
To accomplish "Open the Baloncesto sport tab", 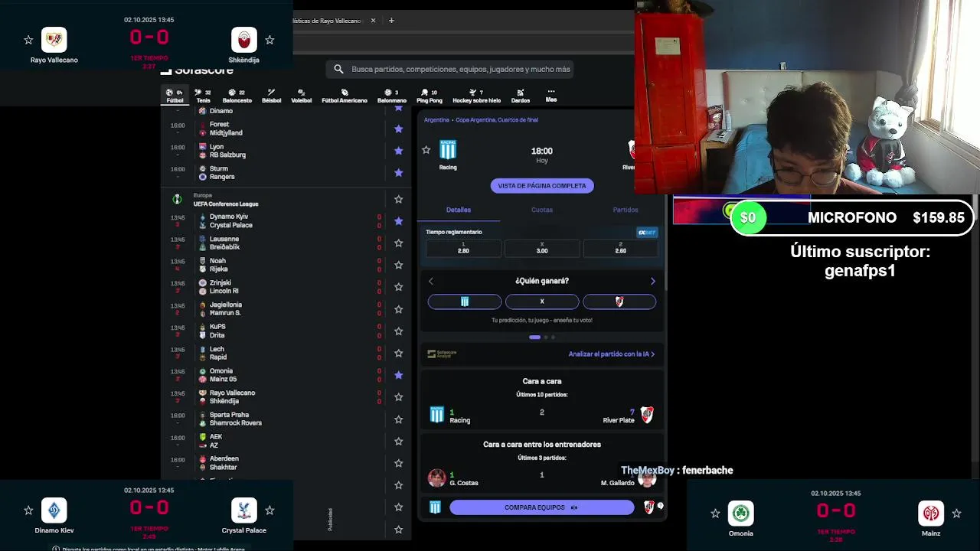I will pyautogui.click(x=237, y=96).
